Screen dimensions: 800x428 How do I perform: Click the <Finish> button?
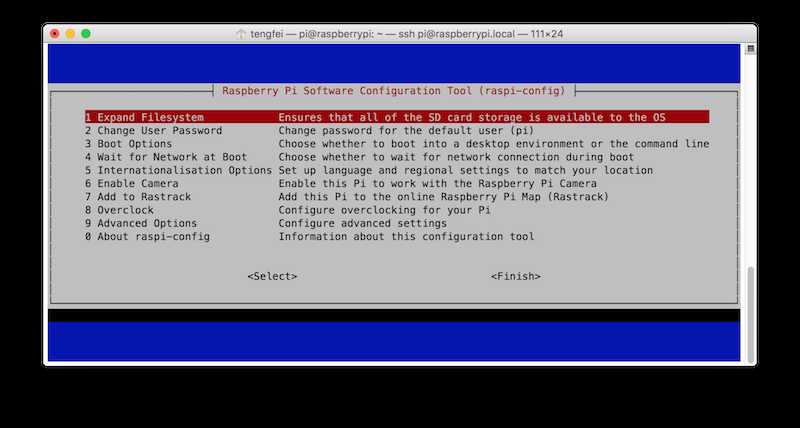tap(516, 276)
